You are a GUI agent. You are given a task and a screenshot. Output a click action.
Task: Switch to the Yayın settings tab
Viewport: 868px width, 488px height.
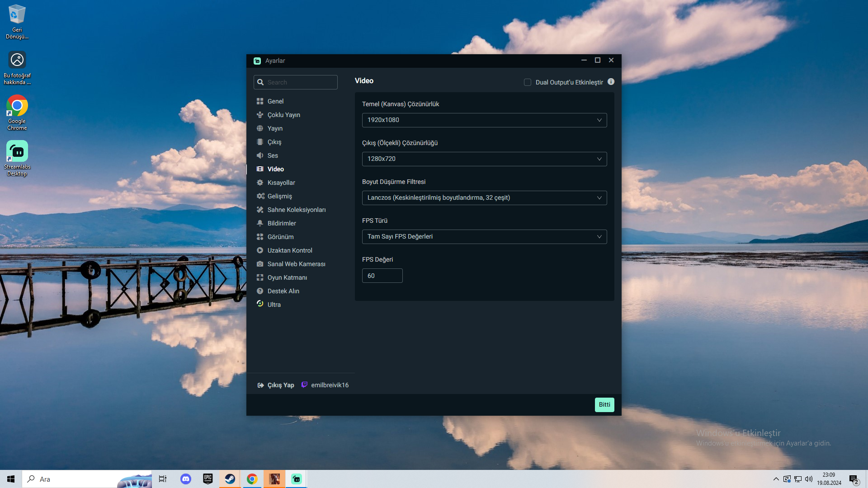click(274, 128)
